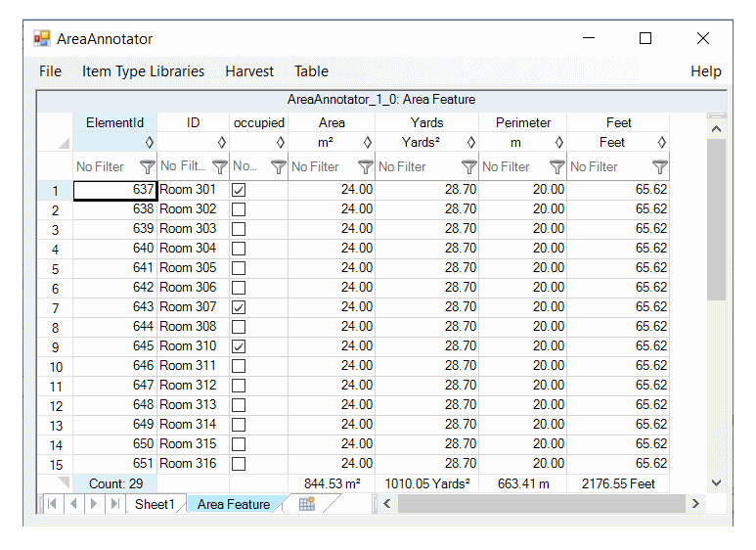Viewport: 756px width, 550px height.
Task: Click the horizontal scrollbar left arrow
Action: (x=386, y=504)
